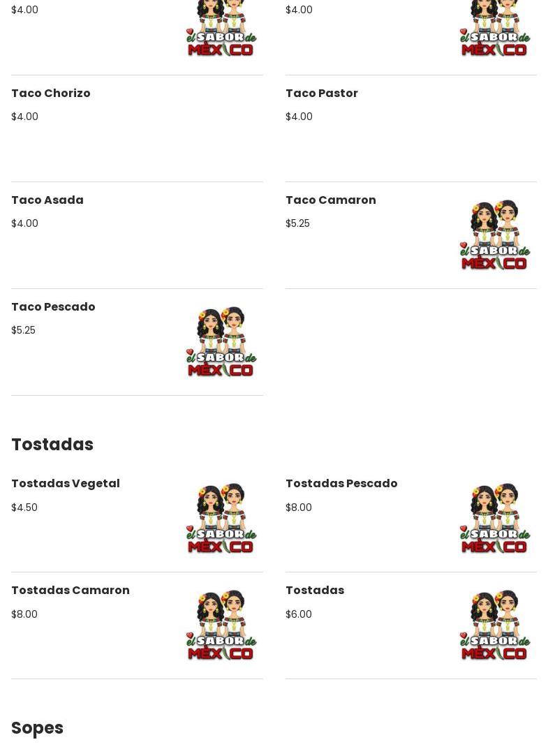Viewport: 548px width, 756px height.
Task: Click the $8.00 price under Tostadas Camaron
Action: pyautogui.click(x=24, y=614)
